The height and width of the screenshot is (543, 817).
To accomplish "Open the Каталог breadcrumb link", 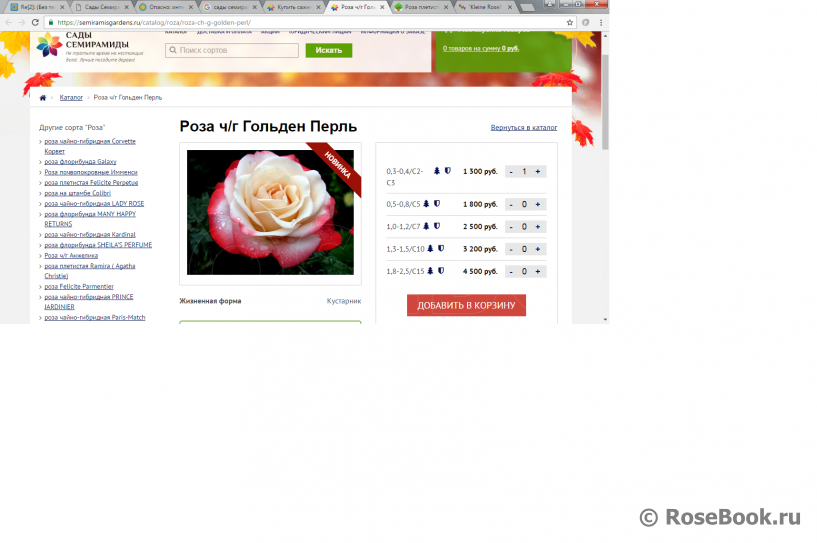I will [71, 97].
